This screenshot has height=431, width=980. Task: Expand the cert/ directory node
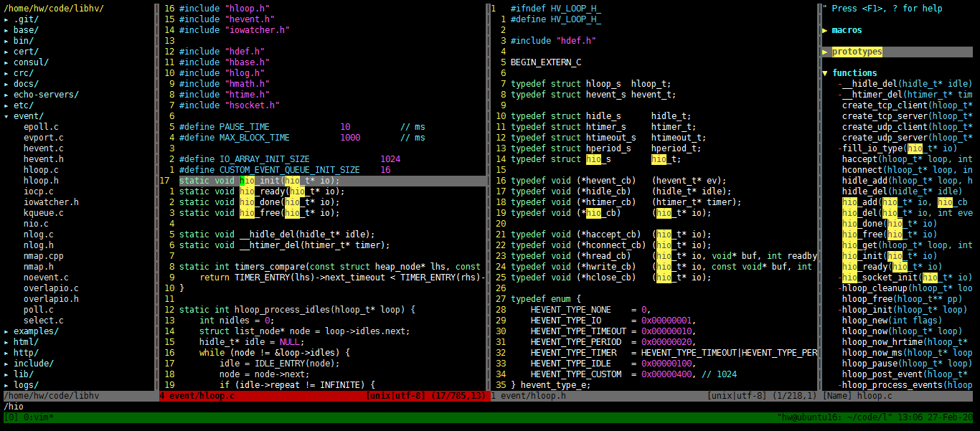point(6,52)
